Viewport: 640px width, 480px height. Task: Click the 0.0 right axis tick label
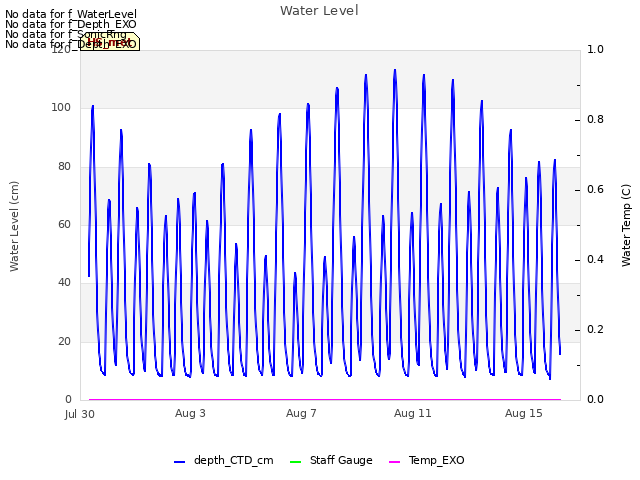[595, 399]
